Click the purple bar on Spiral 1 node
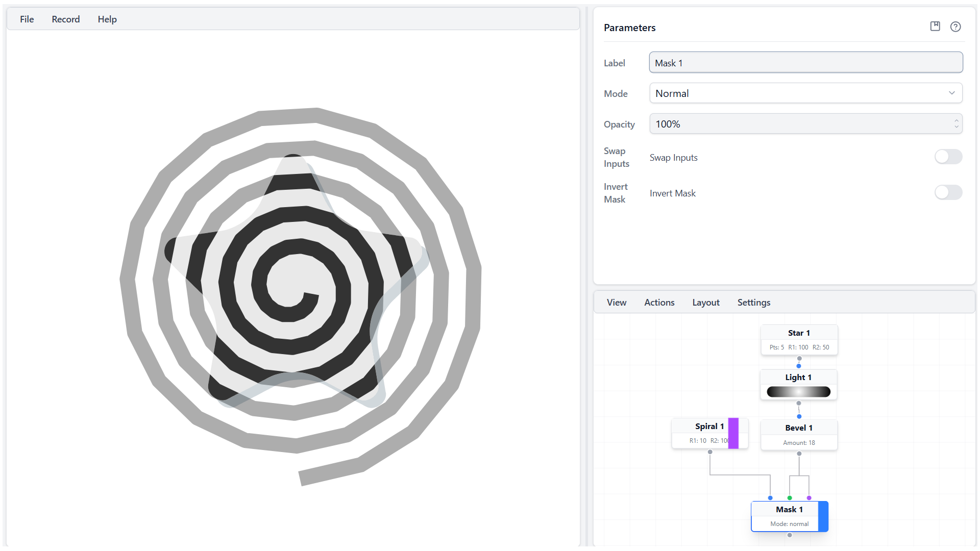Screen dimensions: 980x551 [733, 433]
